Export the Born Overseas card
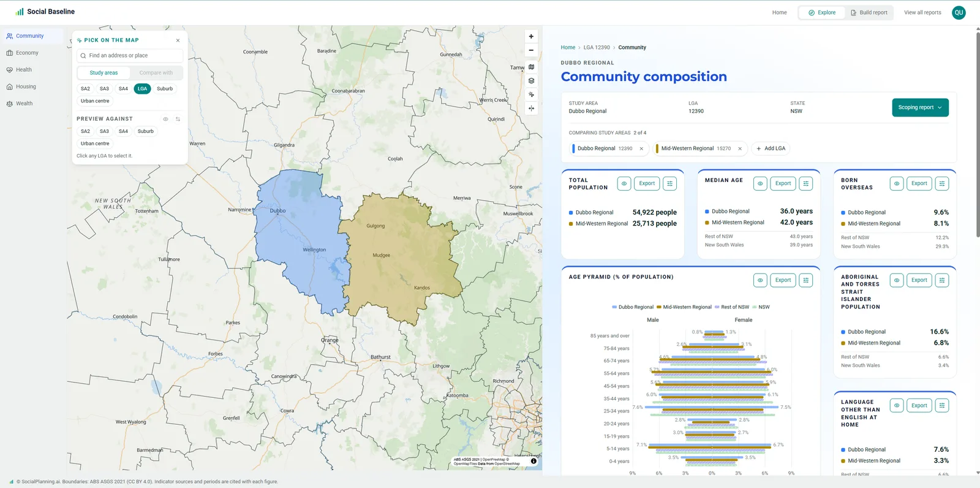The image size is (980, 488). pyautogui.click(x=919, y=183)
